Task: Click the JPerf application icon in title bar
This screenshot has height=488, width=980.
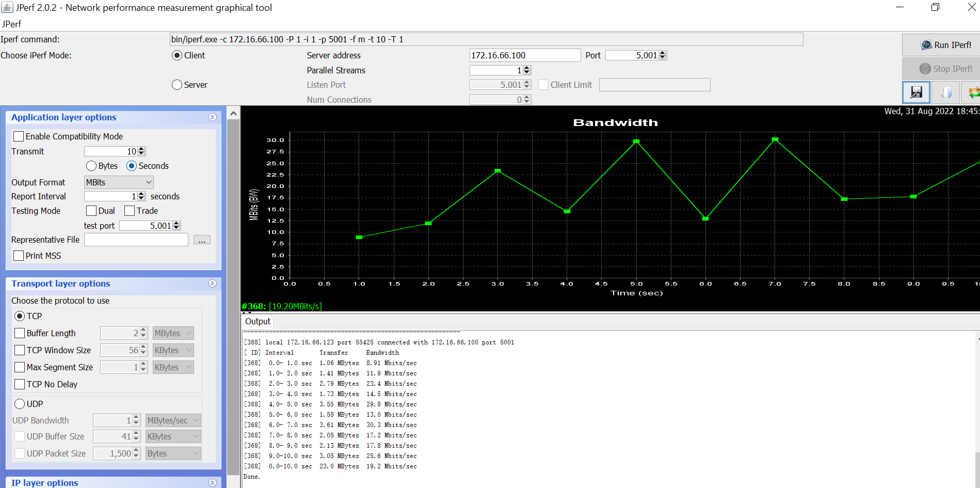Action: click(x=7, y=7)
